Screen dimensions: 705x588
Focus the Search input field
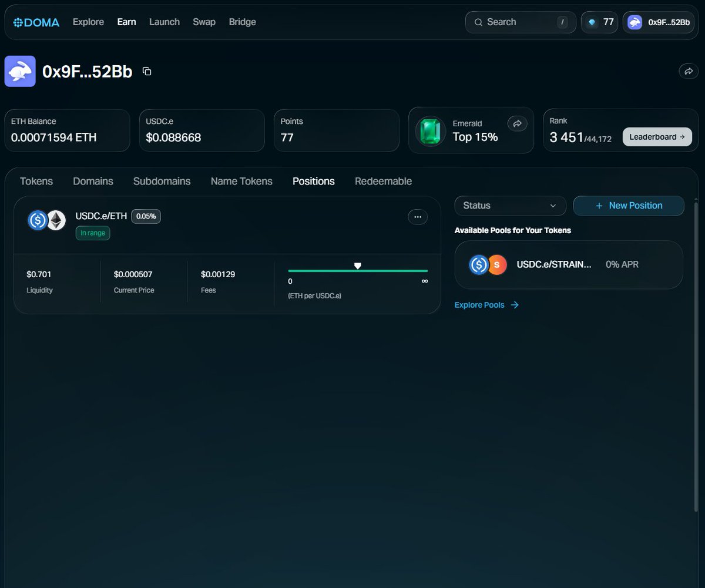(x=521, y=22)
